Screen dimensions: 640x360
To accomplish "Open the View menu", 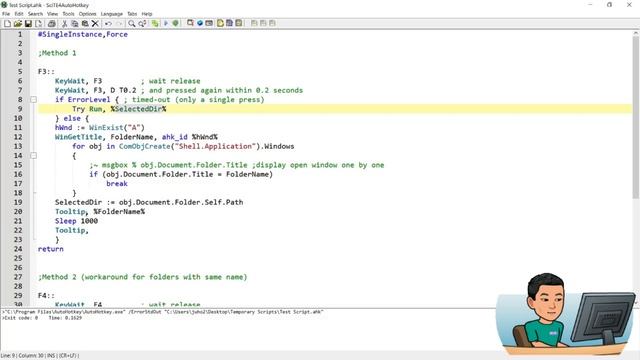I will 52,14.
